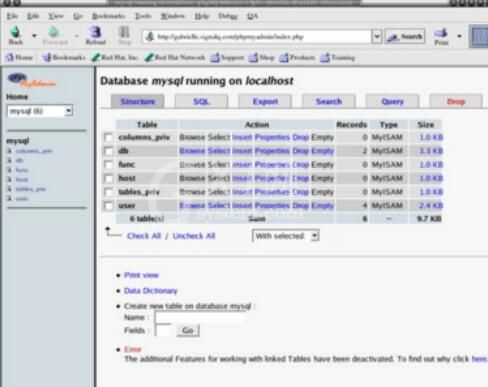Image resolution: width=488 pixels, height=387 pixels.
Task: Tick the tables_priv row checkbox
Action: click(x=109, y=192)
